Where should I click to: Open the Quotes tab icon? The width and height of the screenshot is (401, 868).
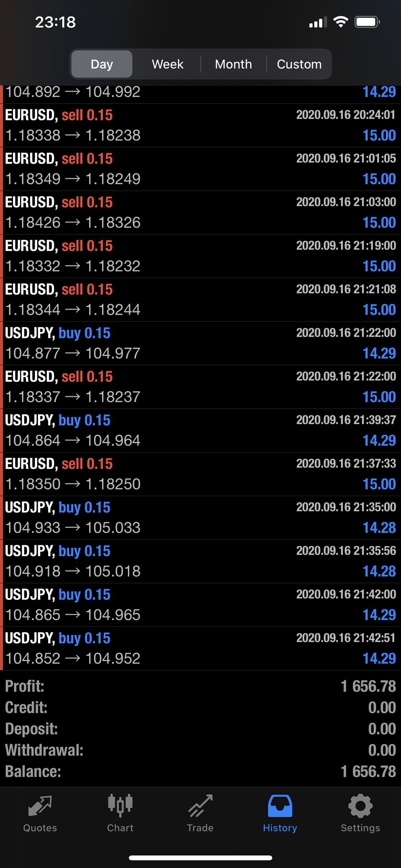coord(40,806)
